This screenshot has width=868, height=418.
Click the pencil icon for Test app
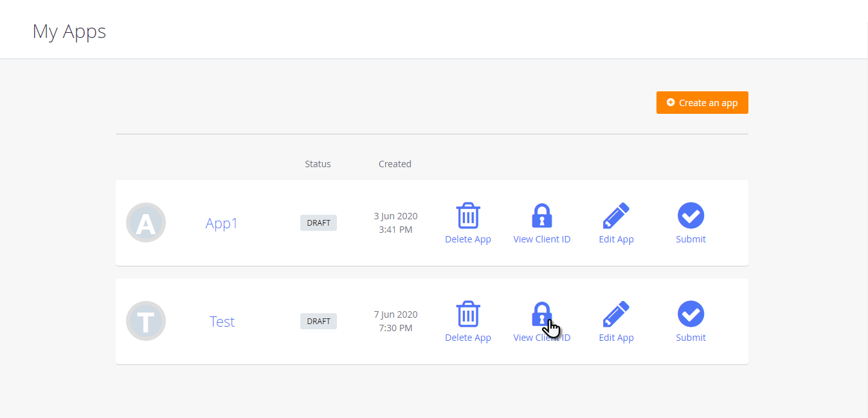click(x=616, y=314)
